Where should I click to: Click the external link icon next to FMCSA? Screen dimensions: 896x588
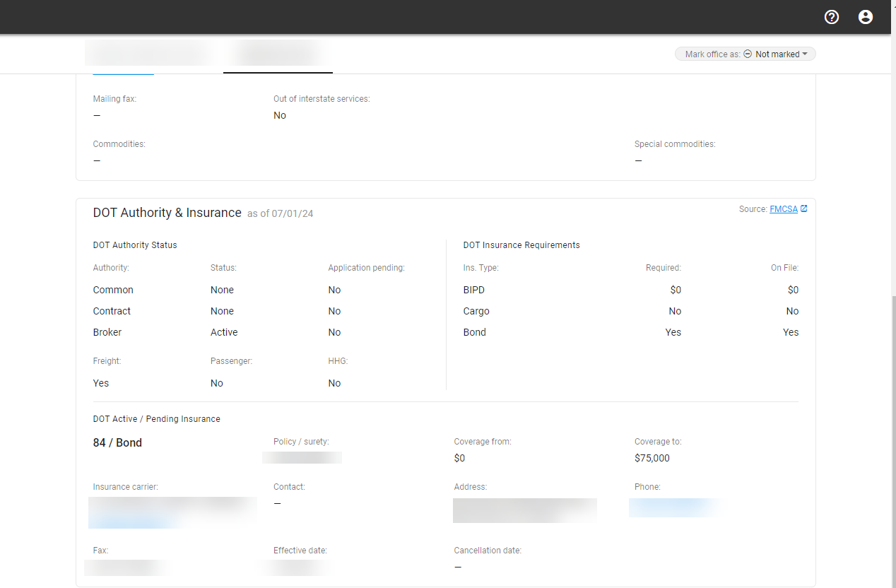(803, 208)
